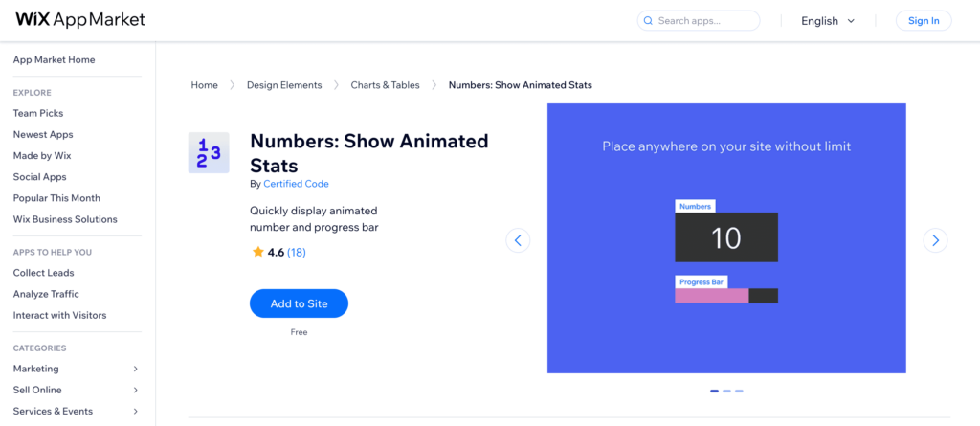Select the second carousel dot indicator
The width and height of the screenshot is (980, 426).
(x=727, y=391)
